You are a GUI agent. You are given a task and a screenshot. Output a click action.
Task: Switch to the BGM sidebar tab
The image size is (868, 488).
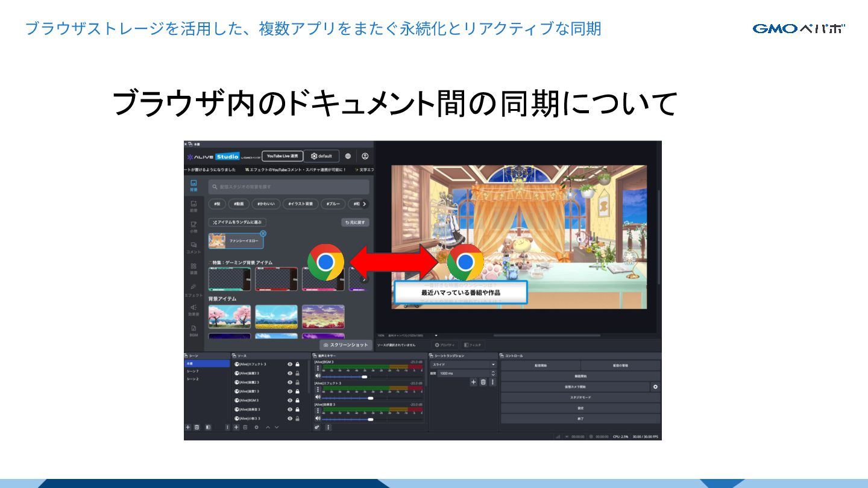tap(193, 331)
